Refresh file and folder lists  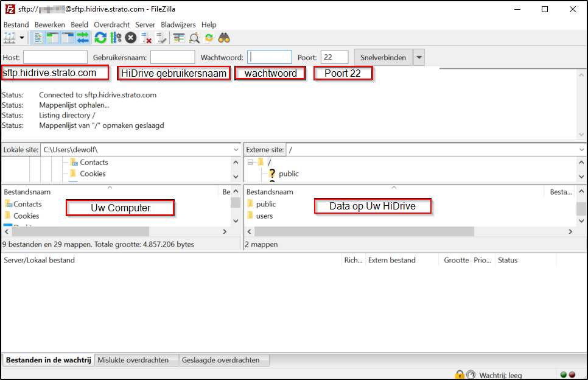click(100, 38)
